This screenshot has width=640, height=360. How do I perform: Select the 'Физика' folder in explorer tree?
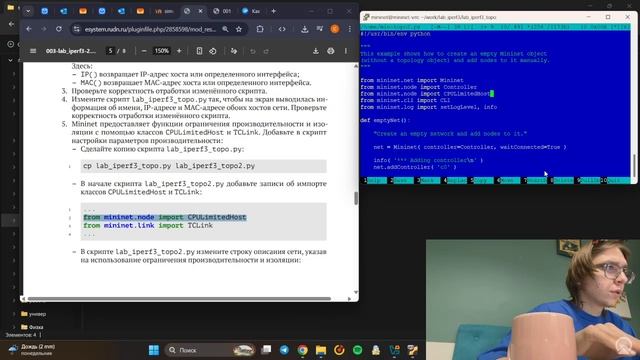pyautogui.click(x=32, y=327)
